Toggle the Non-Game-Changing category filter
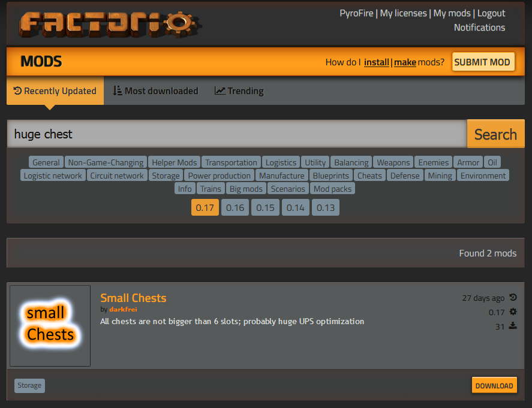 coord(106,162)
